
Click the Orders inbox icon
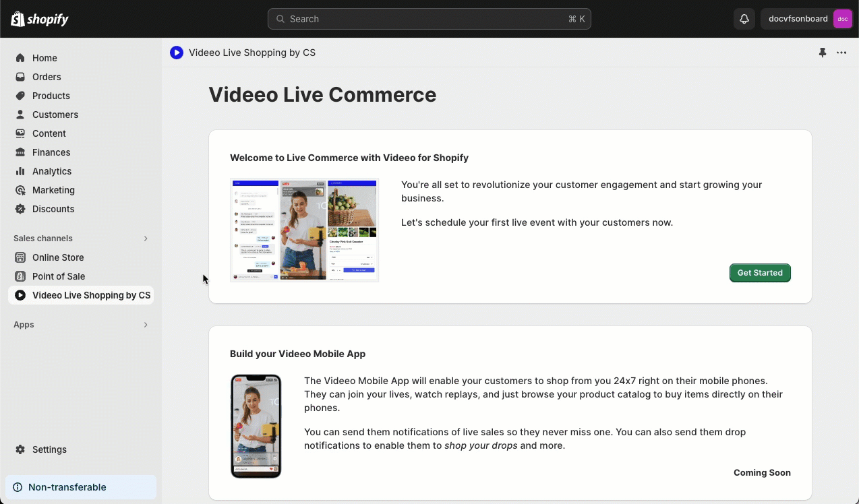pyautogui.click(x=20, y=77)
